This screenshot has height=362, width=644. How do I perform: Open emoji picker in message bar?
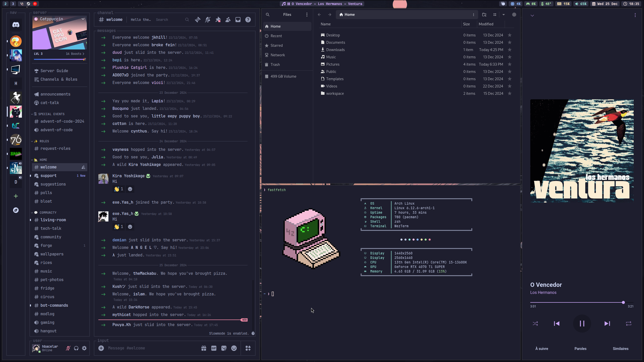[234, 348]
